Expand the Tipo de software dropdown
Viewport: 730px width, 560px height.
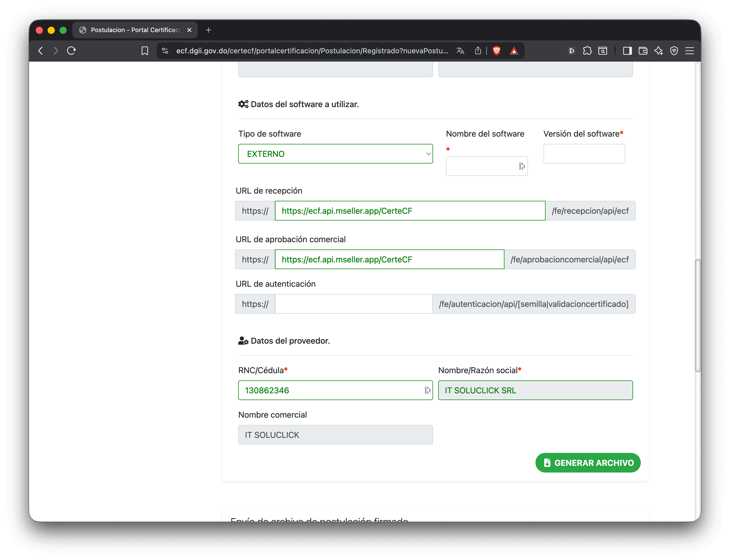tap(335, 154)
